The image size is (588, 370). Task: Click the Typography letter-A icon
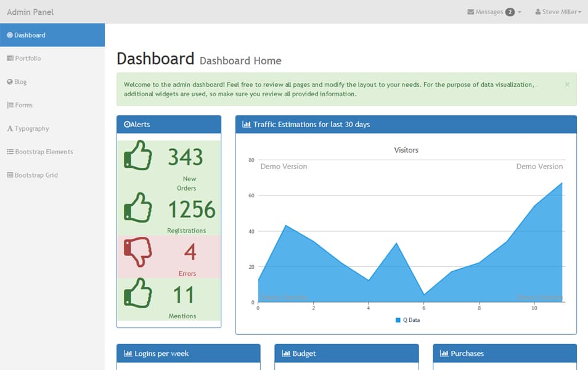coord(9,128)
